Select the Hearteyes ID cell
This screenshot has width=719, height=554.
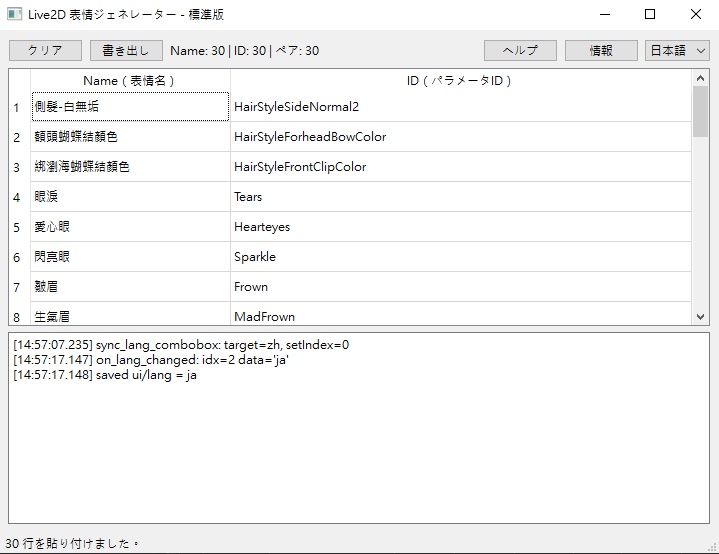coord(460,227)
